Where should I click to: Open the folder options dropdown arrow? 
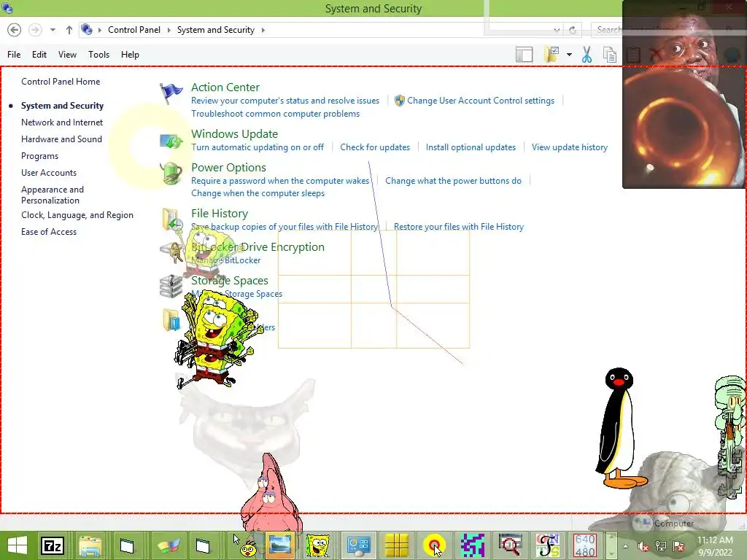click(569, 54)
